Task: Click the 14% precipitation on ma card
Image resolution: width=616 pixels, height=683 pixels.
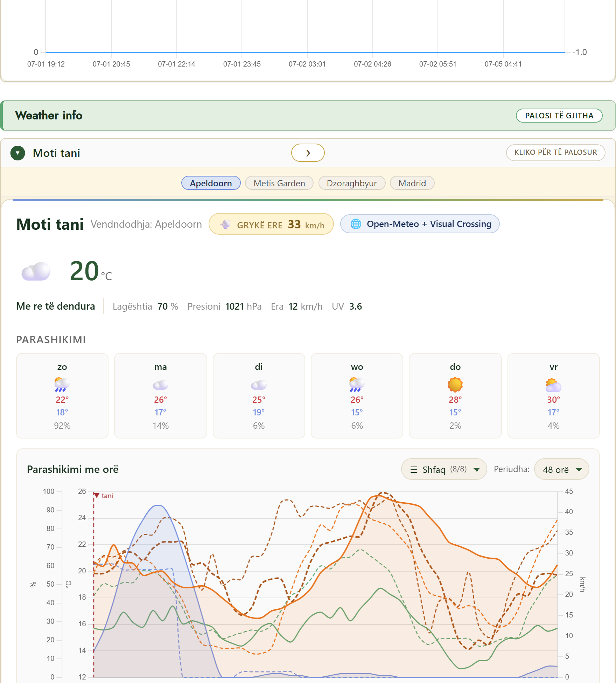Action: click(x=161, y=426)
